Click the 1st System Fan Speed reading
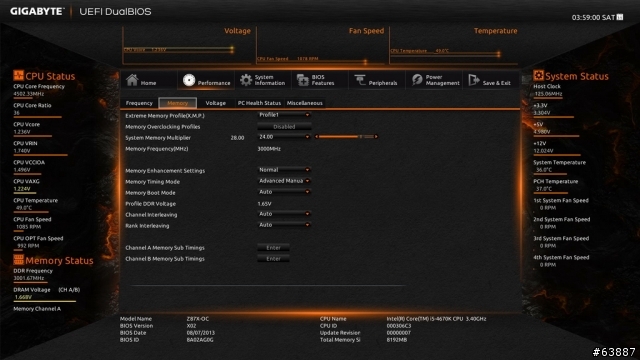The image size is (640, 360). coord(547,208)
